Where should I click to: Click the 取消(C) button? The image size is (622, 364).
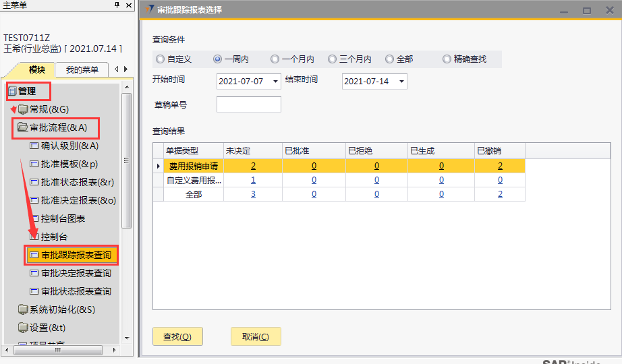coord(256,337)
